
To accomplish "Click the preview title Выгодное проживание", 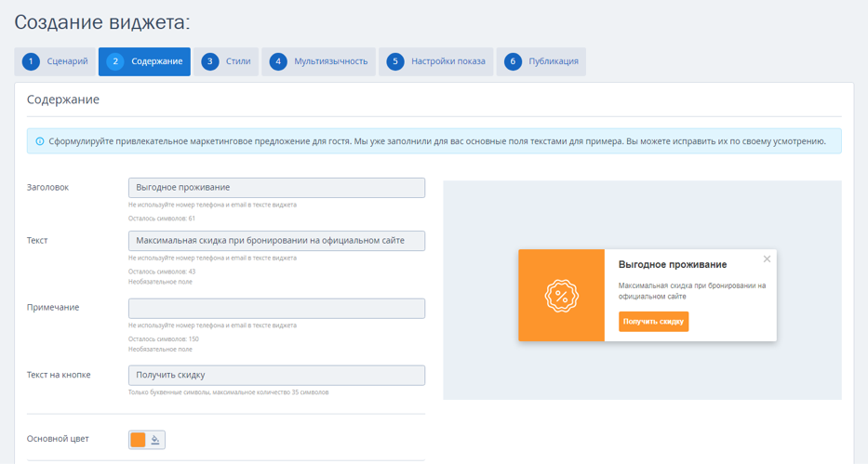I will pyautogui.click(x=673, y=265).
